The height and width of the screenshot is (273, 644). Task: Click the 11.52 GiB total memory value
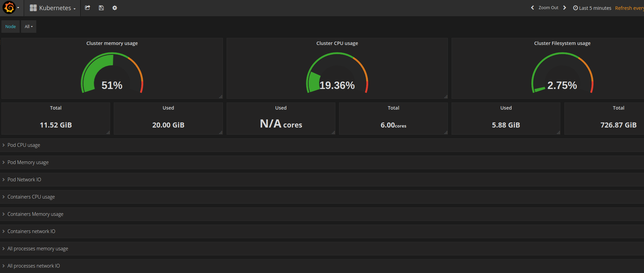coord(56,125)
